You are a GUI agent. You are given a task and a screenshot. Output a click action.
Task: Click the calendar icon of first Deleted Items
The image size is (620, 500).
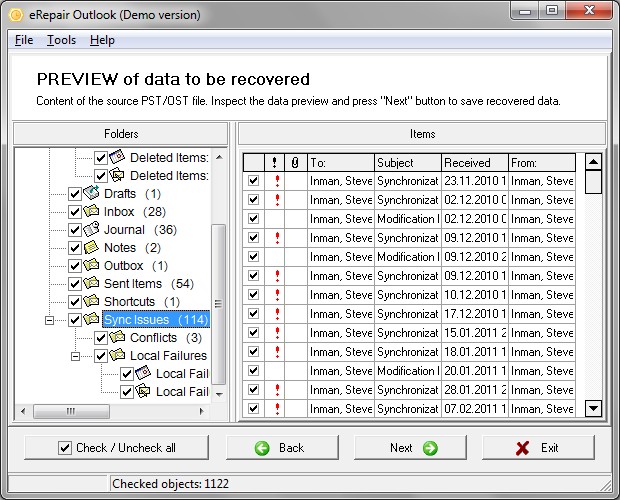[117, 157]
